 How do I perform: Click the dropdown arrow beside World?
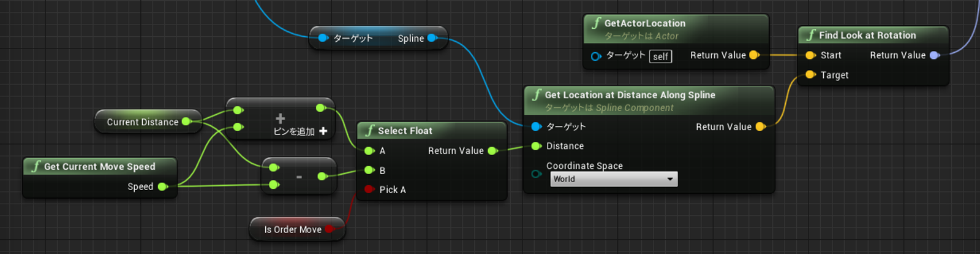tap(670, 179)
